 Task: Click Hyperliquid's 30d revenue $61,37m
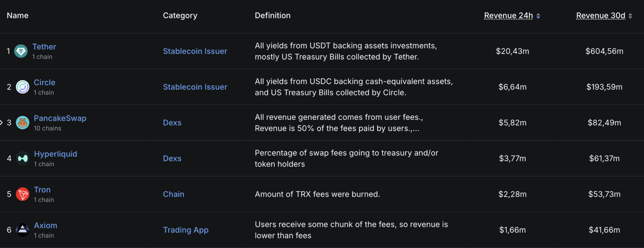tap(604, 158)
